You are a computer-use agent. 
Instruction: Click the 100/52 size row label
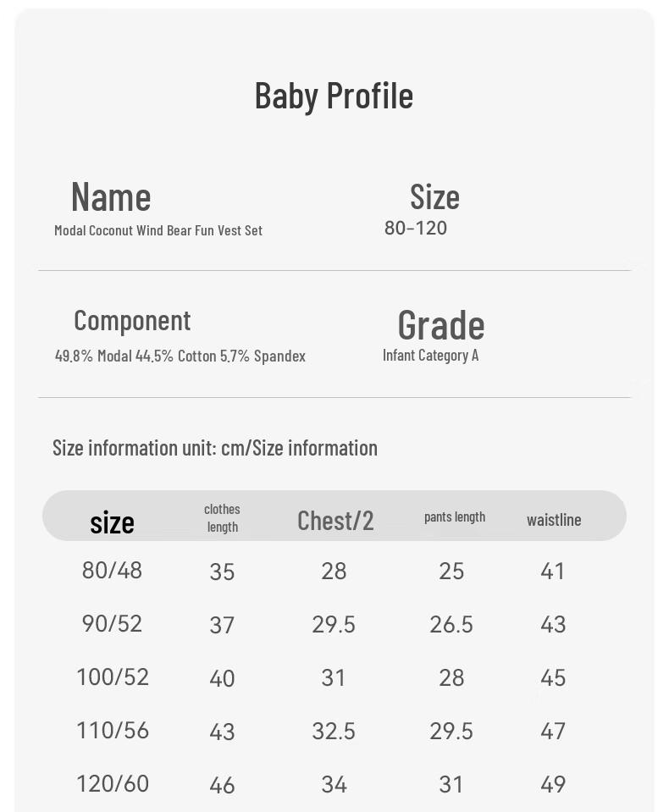point(113,677)
